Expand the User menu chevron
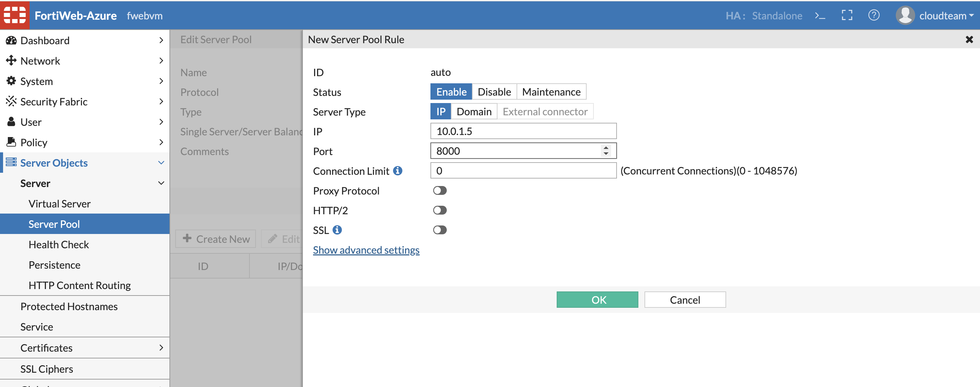 161,122
